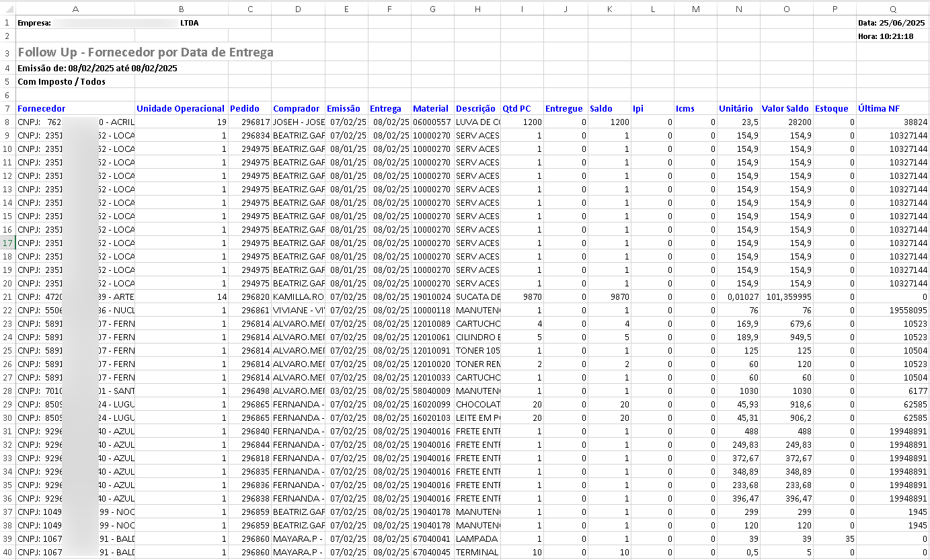
Task: Click the Estoque cell showing '35'
Action: point(835,538)
